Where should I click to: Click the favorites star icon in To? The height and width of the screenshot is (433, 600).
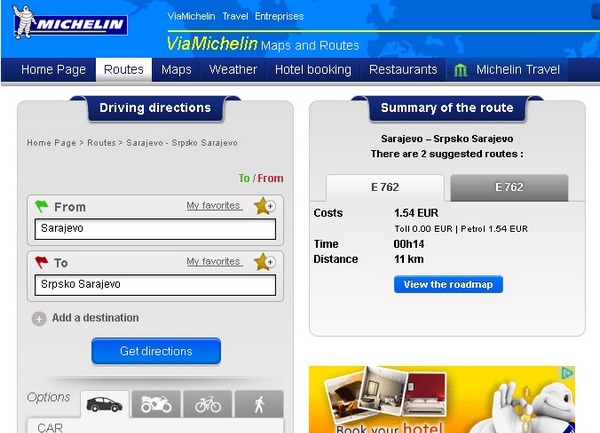264,262
